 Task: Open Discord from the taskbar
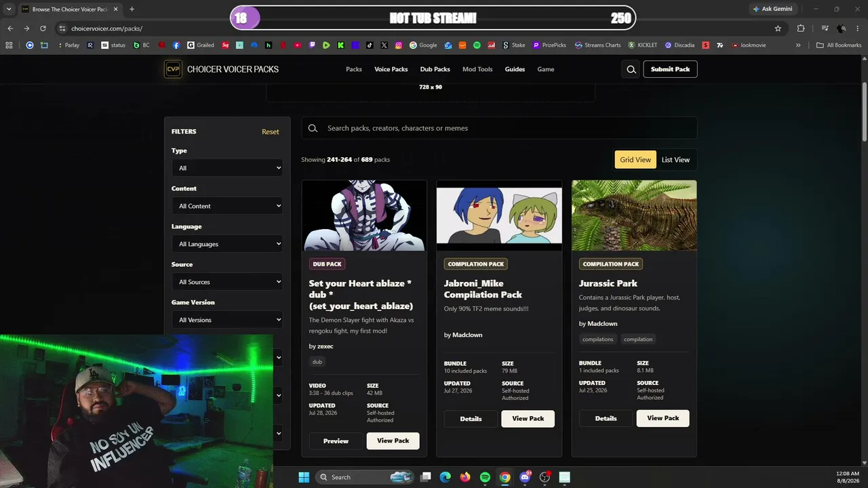click(x=525, y=477)
